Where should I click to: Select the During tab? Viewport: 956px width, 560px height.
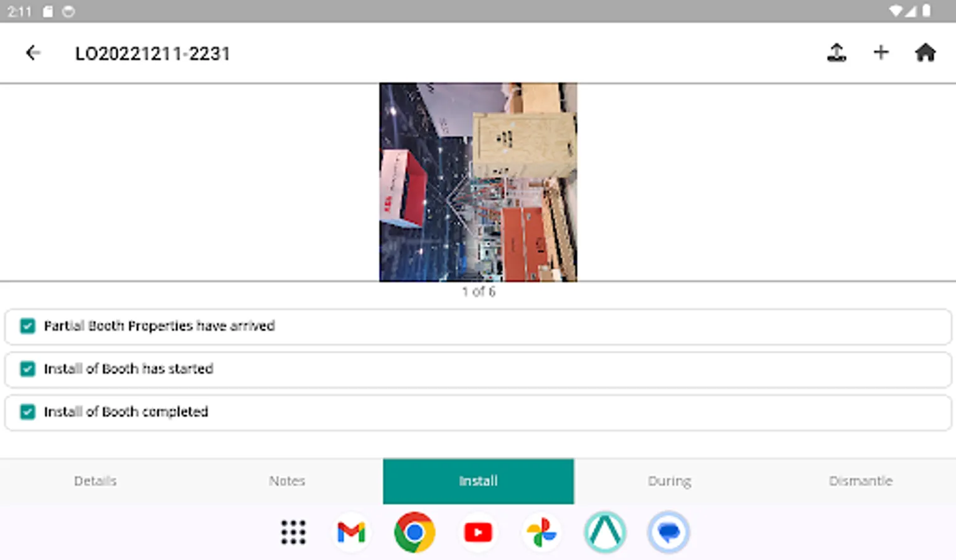tap(669, 480)
